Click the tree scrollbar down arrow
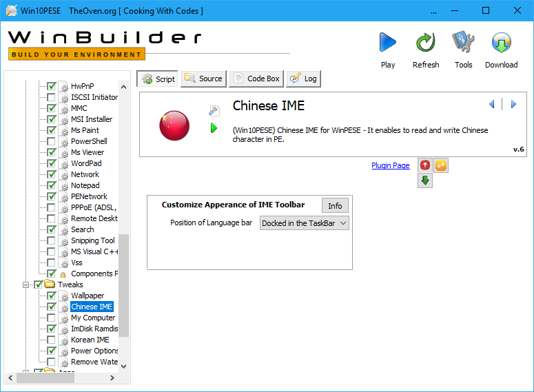This screenshot has width=534, height=392. 123,367
